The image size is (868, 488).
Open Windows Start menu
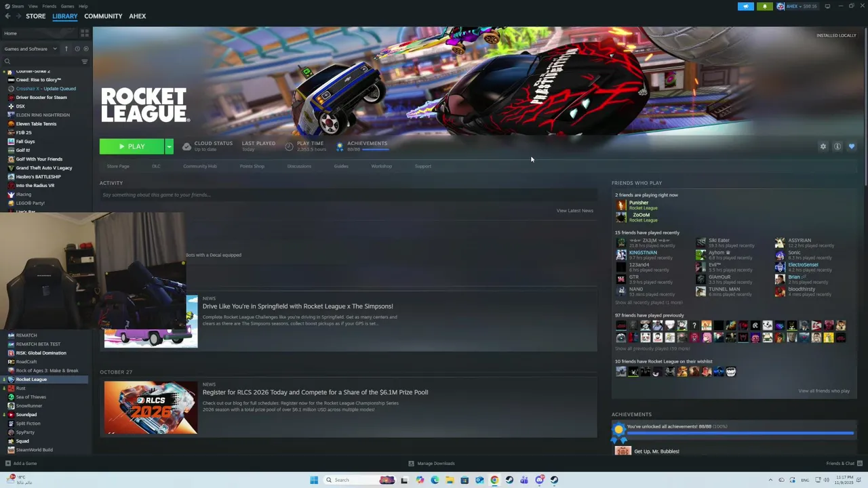314,480
